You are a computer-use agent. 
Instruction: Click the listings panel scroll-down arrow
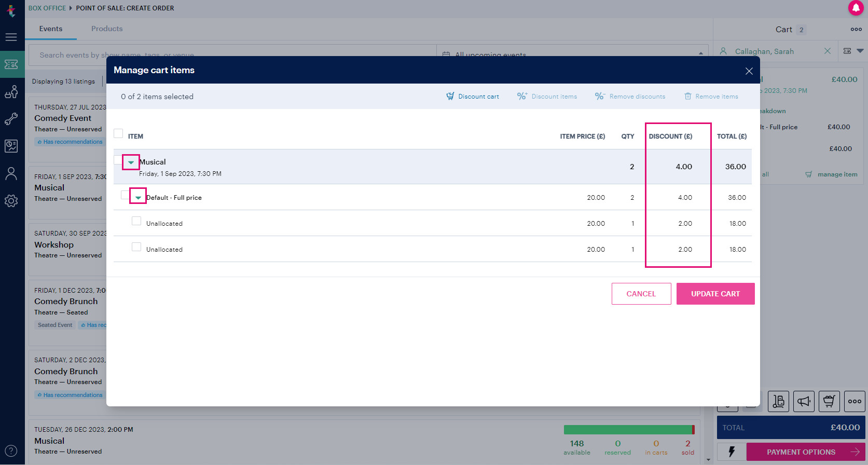(x=709, y=460)
